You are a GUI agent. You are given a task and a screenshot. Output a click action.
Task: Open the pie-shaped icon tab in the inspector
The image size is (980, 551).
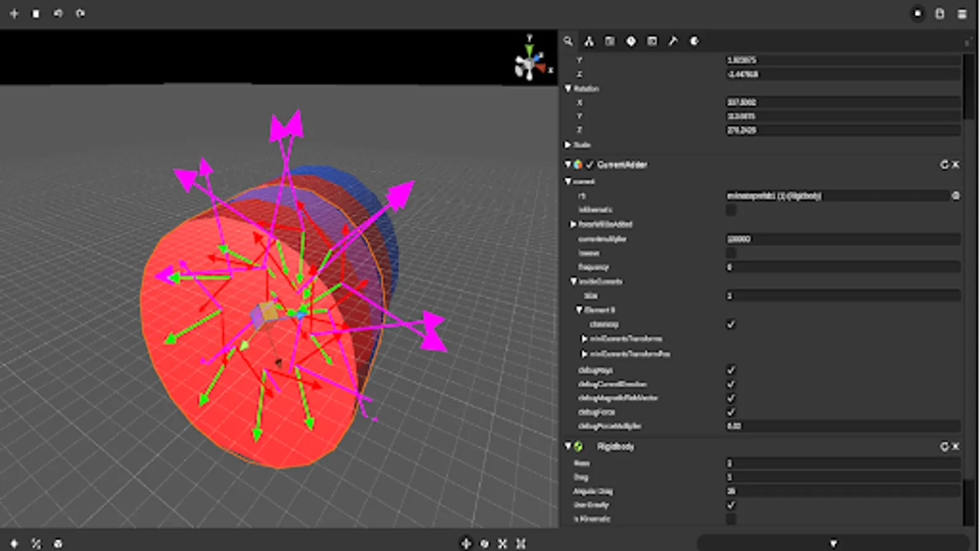[694, 41]
